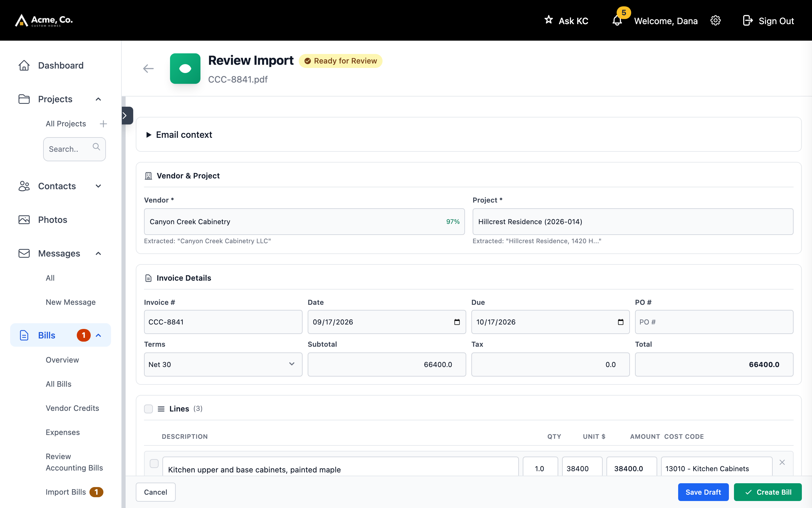
Task: Check the Kitchen upper and base cabinets line
Action: coord(154,463)
